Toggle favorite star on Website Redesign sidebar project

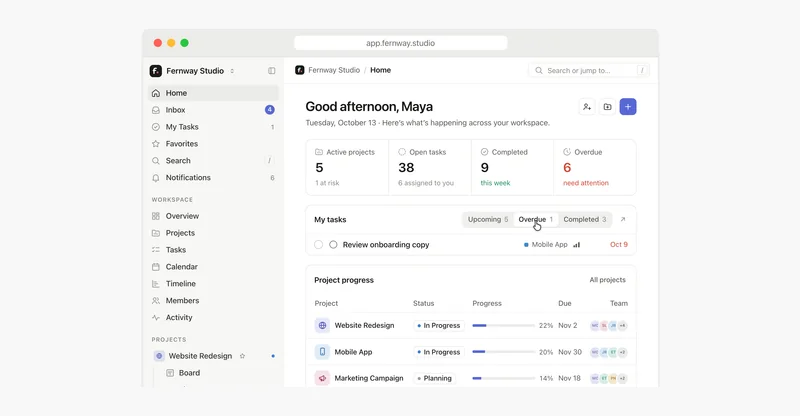[242, 356]
